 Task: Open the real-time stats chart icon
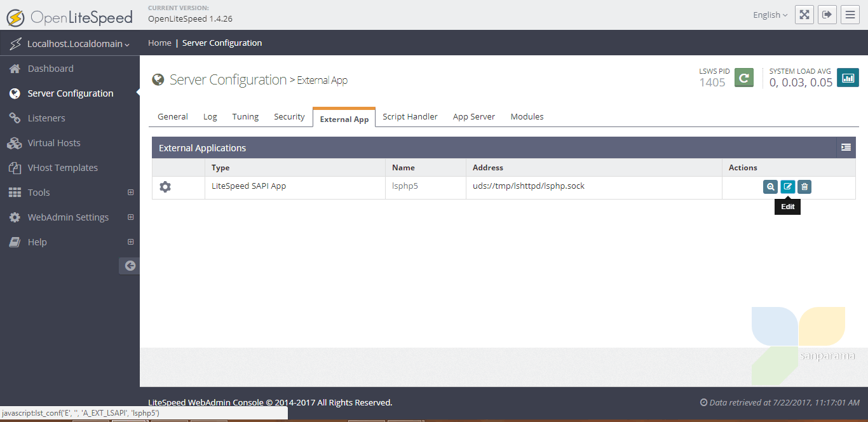(x=848, y=78)
